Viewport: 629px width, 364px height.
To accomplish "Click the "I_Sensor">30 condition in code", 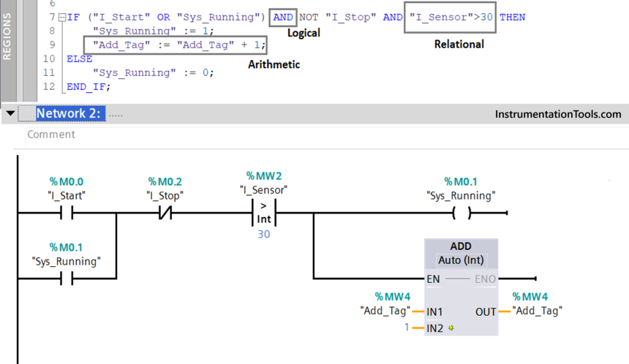I will [450, 18].
